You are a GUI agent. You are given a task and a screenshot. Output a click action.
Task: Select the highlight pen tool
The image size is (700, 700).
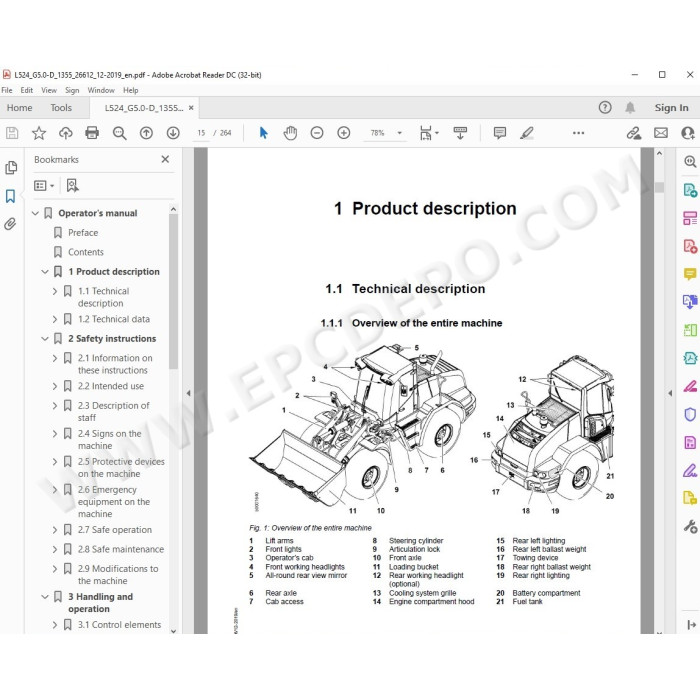coord(527,133)
